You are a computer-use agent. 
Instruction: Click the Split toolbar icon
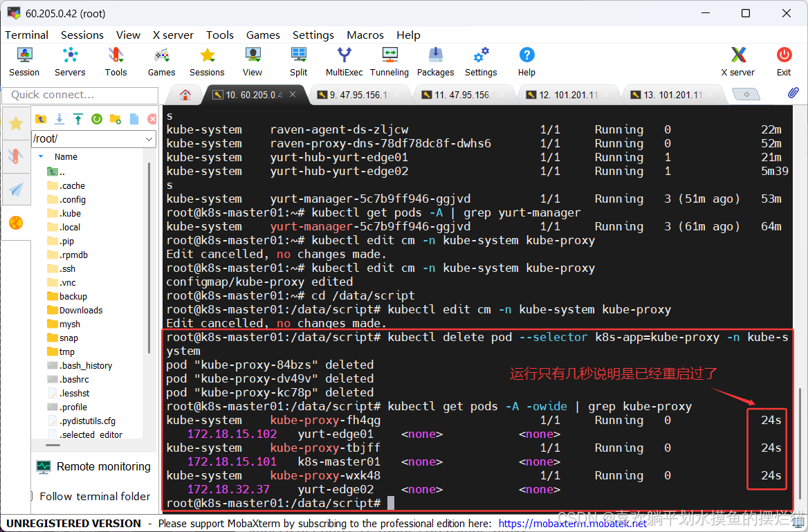[298, 62]
